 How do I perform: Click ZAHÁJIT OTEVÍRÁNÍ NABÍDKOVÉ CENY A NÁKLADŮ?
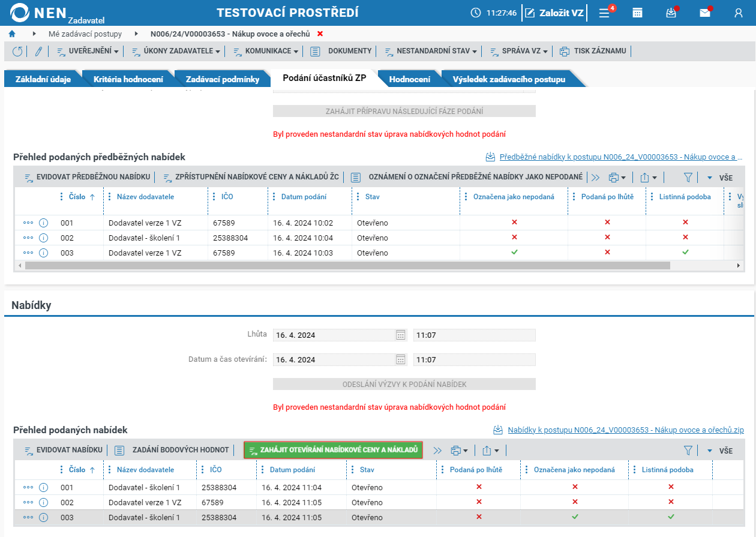333,450
